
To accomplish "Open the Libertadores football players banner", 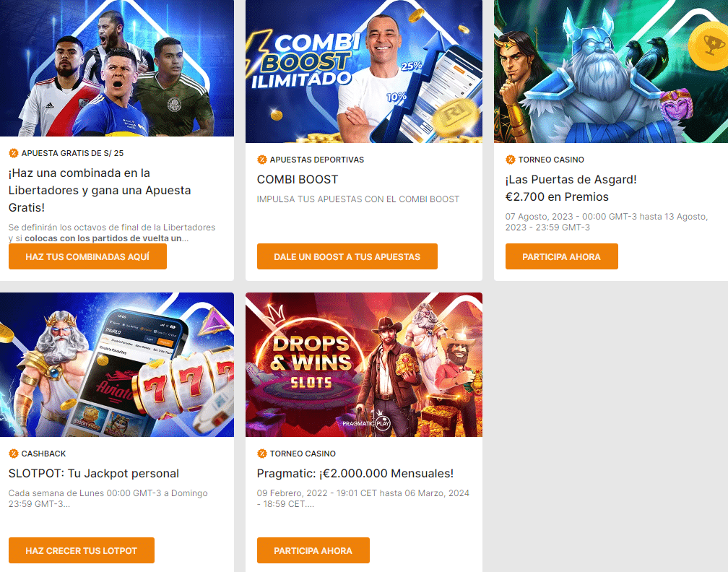I will tap(117, 68).
